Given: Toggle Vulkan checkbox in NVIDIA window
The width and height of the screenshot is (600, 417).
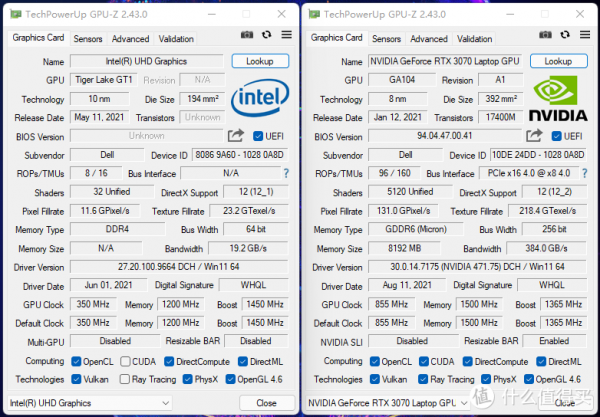Looking at the screenshot, I should pyautogui.click(x=375, y=379).
